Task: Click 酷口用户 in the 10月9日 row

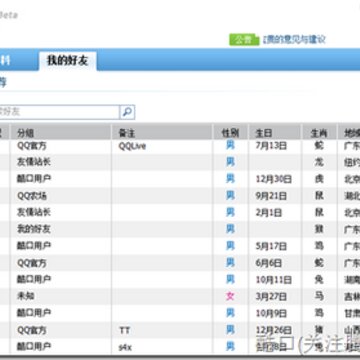Action: (34, 313)
